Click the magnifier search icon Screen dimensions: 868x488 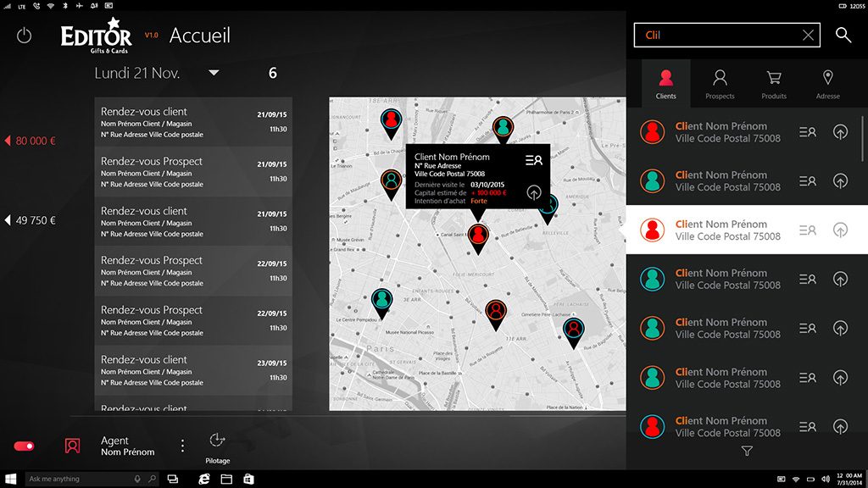click(843, 35)
